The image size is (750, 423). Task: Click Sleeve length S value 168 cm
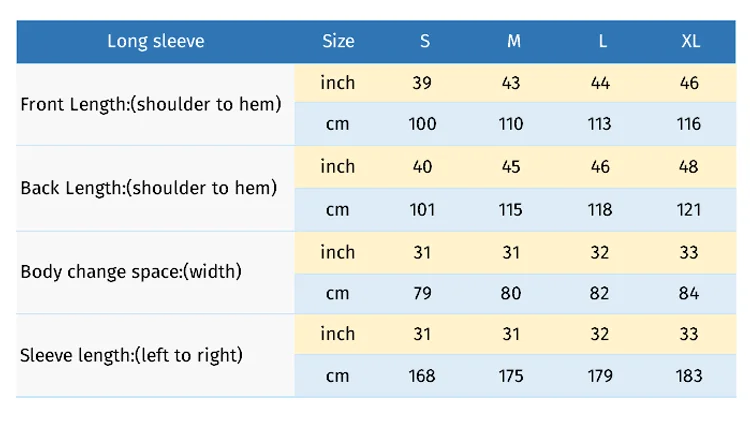coord(422,376)
